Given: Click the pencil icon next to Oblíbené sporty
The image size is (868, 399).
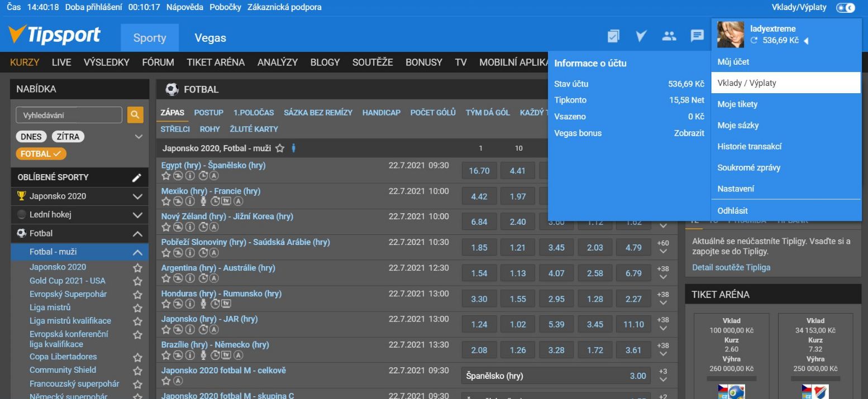Looking at the screenshot, I should (137, 177).
